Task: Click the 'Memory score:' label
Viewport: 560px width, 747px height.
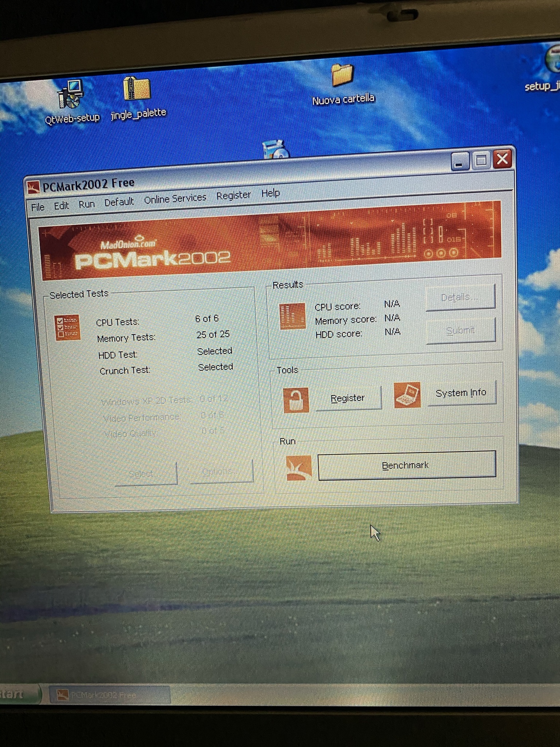Action: coord(346,320)
